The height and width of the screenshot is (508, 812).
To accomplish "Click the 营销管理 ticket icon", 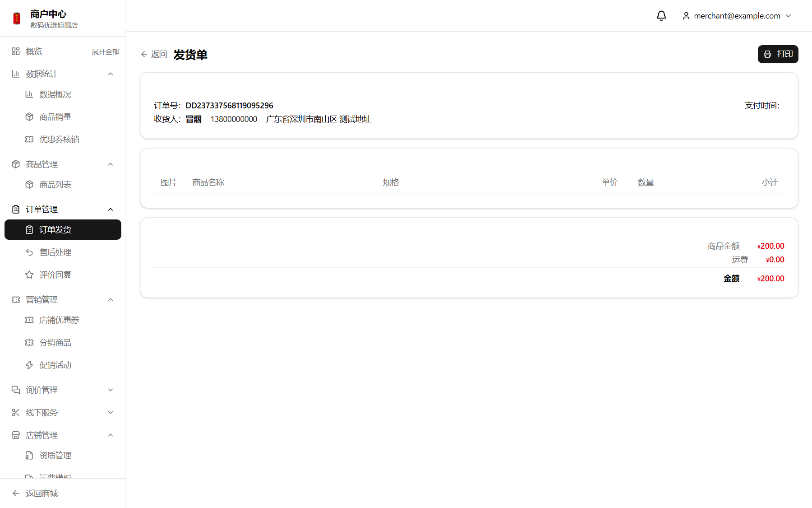I will [16, 300].
